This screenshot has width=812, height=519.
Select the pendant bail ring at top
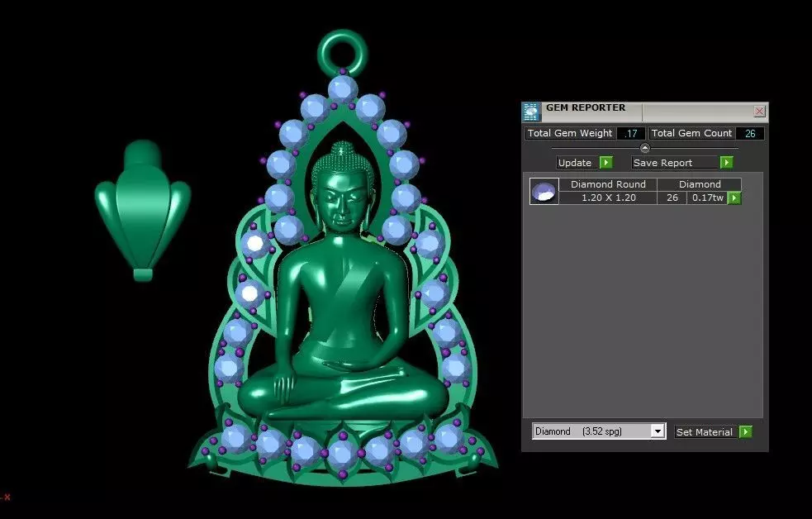[x=342, y=52]
